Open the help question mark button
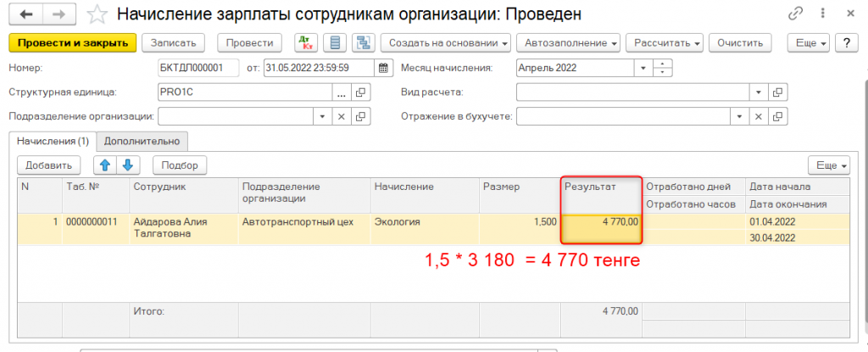The image size is (868, 352). click(x=844, y=42)
